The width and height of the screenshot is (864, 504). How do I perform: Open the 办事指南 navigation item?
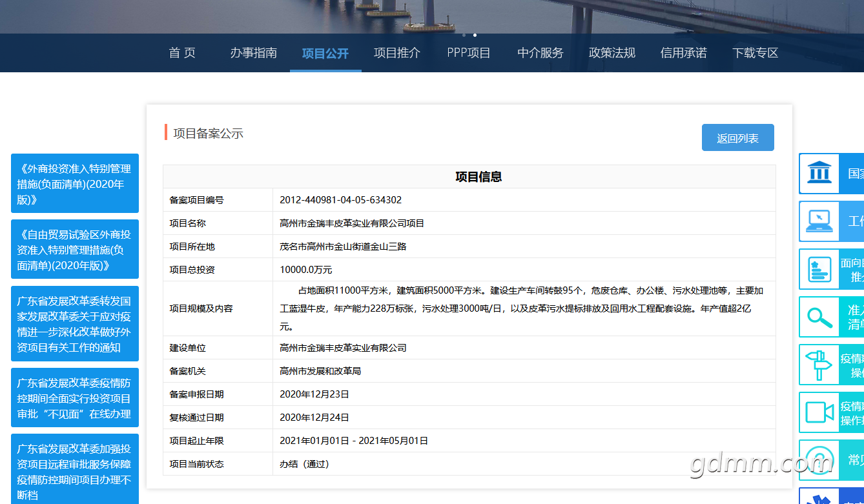tap(254, 53)
